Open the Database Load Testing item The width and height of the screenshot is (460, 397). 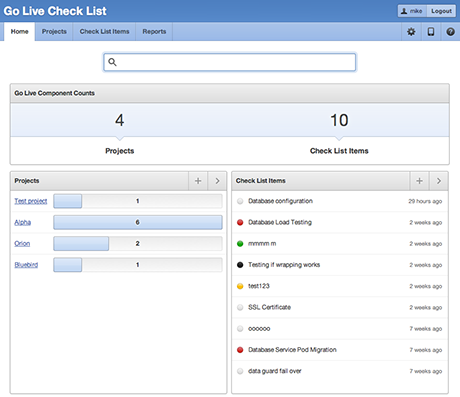pyautogui.click(x=280, y=222)
